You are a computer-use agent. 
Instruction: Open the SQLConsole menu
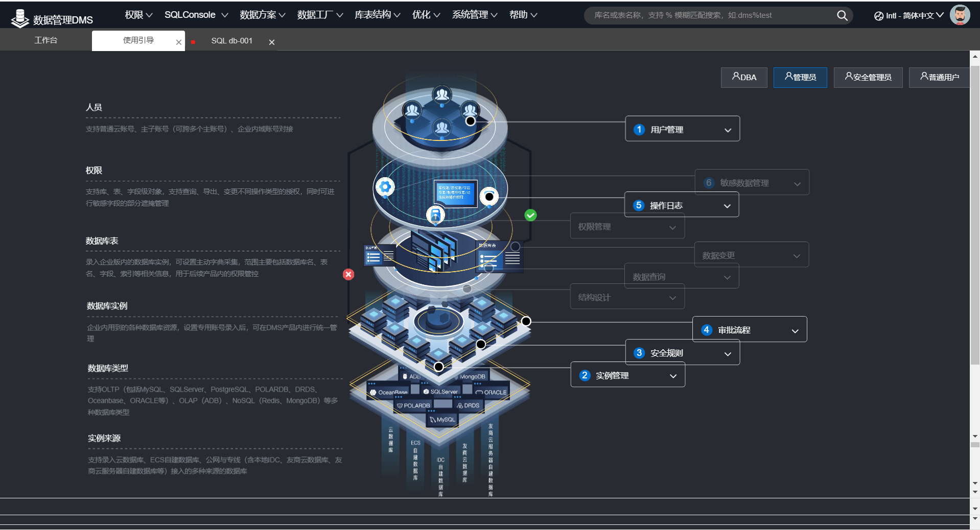[x=196, y=15]
